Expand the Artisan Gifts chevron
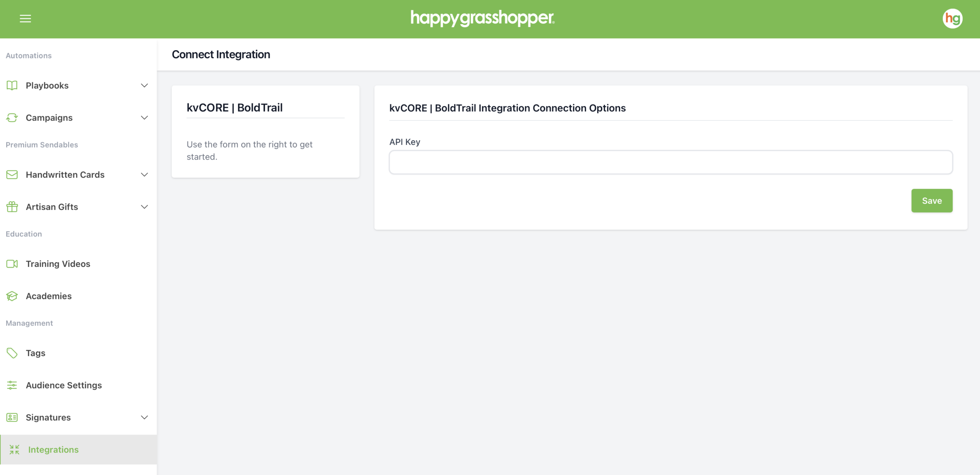Screen dimensions: 980x475 tap(144, 207)
